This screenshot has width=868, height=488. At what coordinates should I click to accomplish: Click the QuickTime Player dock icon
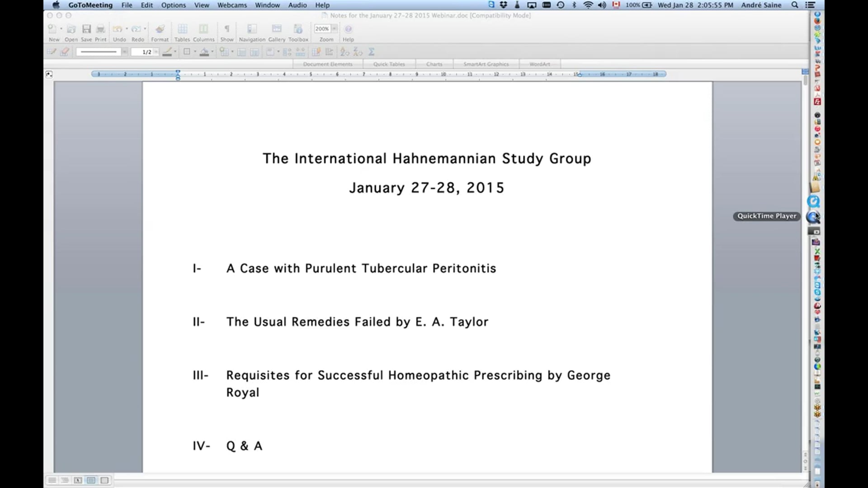click(x=814, y=217)
